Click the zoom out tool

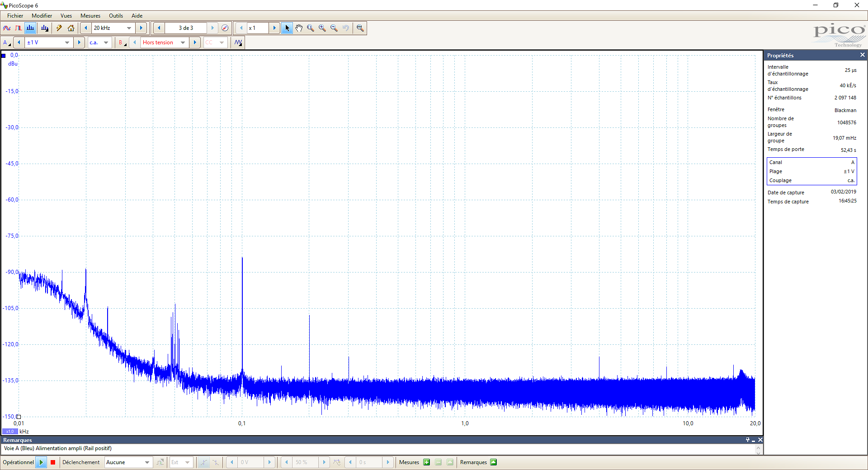click(334, 28)
